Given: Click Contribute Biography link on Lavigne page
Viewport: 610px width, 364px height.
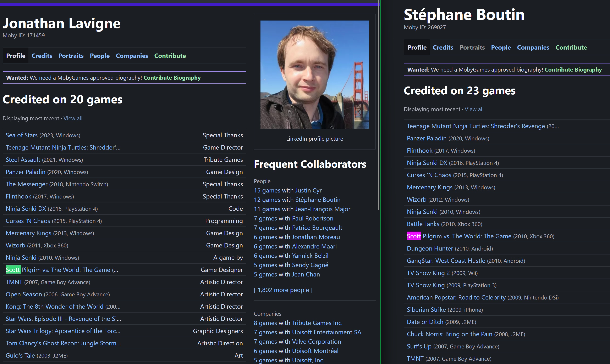Looking at the screenshot, I should point(172,78).
